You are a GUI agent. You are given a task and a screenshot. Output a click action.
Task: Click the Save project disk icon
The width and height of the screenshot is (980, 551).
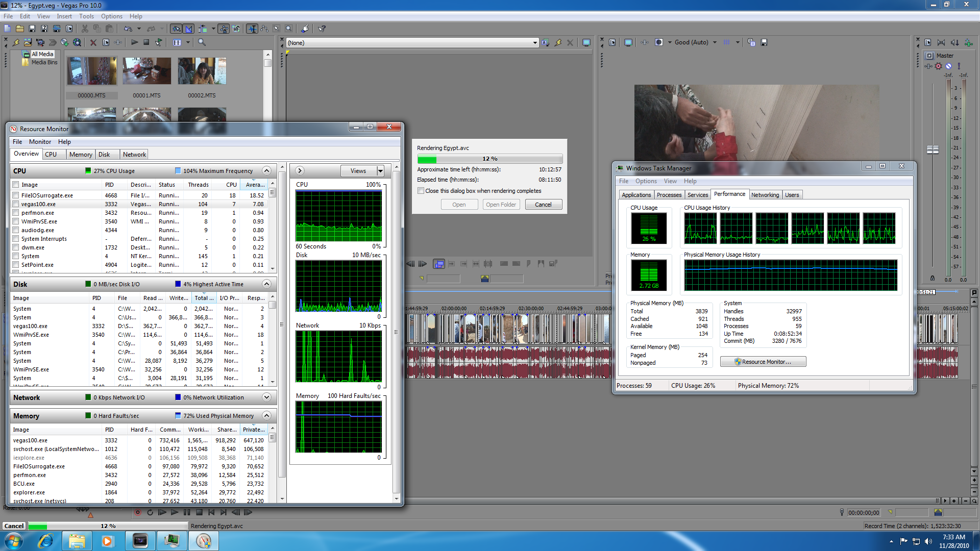32,29
